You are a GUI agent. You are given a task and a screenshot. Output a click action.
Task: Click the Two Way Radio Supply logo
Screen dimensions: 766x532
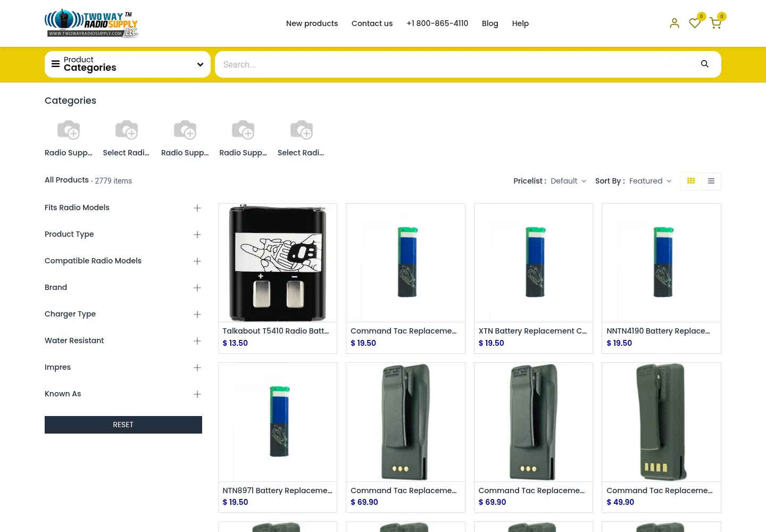click(x=91, y=23)
